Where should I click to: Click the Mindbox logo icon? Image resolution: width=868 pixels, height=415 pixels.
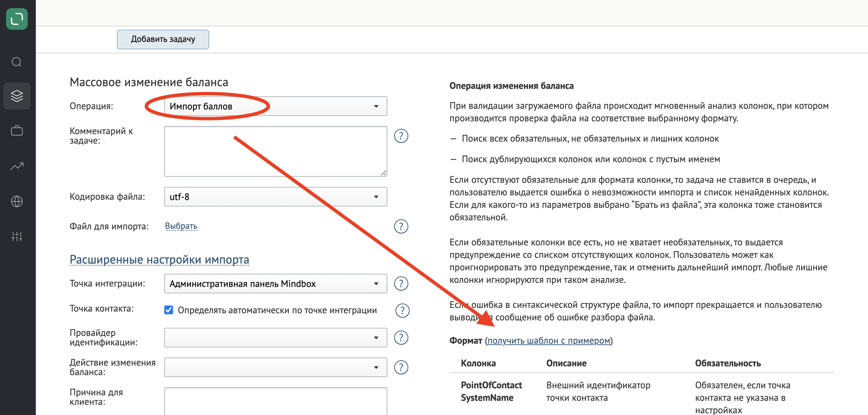tap(17, 19)
